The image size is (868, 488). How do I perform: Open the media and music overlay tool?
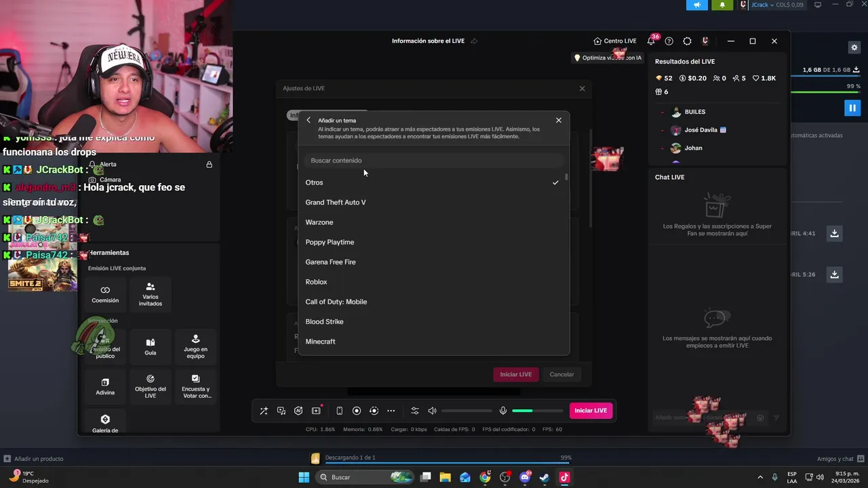click(281, 411)
